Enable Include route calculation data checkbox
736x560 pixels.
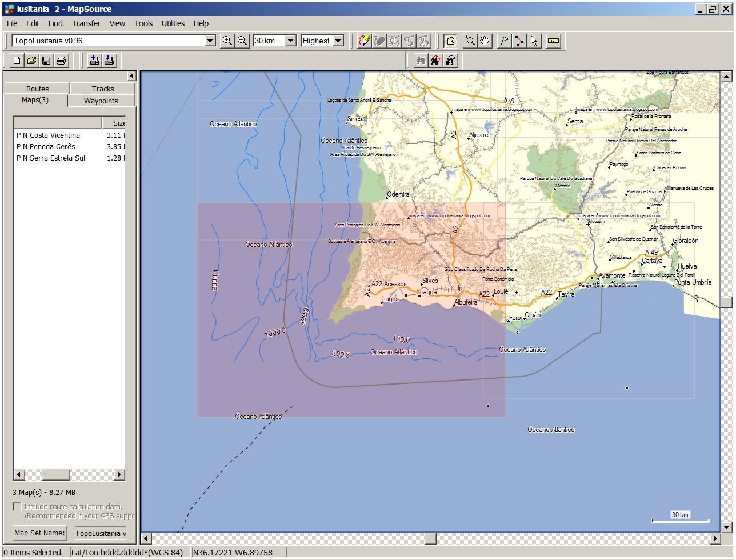pyautogui.click(x=17, y=506)
